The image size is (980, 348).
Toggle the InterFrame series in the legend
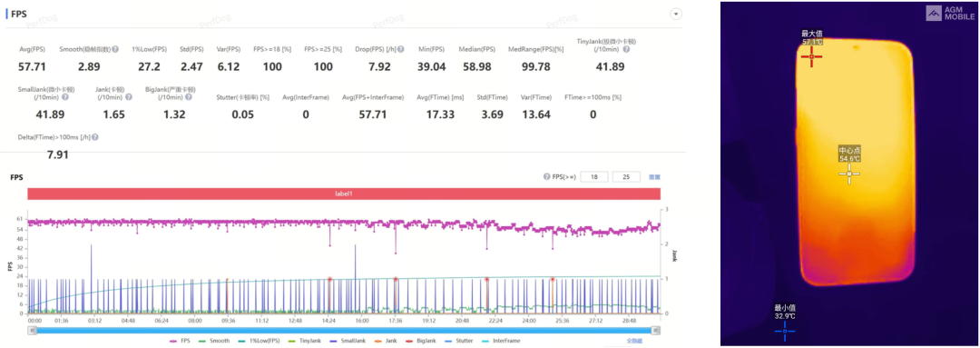point(500,341)
